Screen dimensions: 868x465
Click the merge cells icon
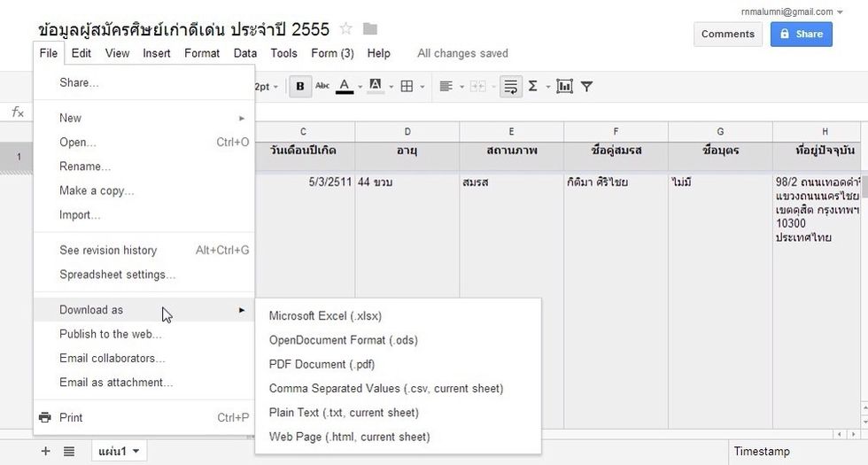[477, 87]
